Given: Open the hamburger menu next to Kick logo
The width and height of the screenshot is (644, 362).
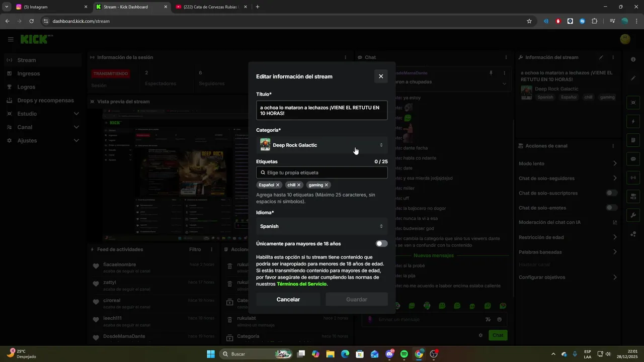Looking at the screenshot, I should click(x=11, y=39).
